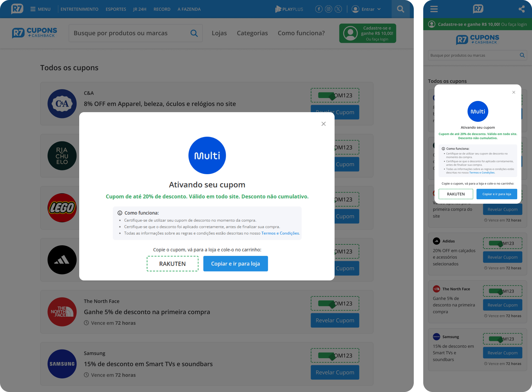Click the magnifier inside desktop coupon search box
Viewport: 532px width, 392px height.
[x=194, y=33]
